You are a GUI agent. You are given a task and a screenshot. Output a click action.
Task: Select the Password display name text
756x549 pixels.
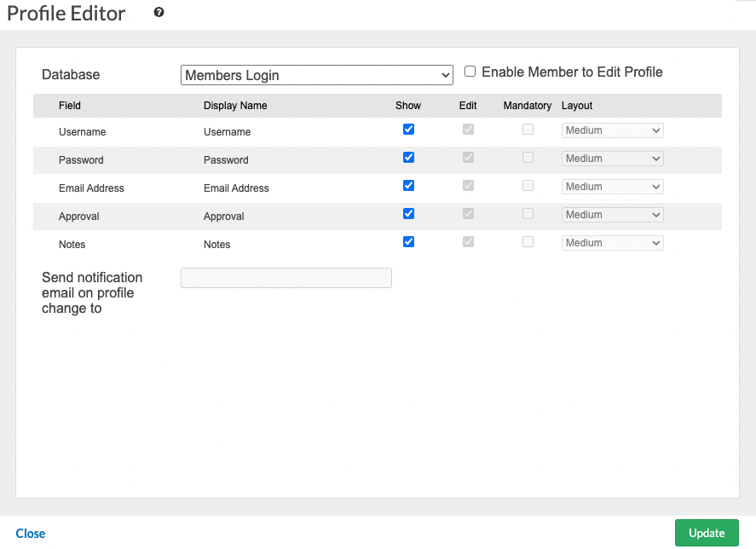point(226,159)
